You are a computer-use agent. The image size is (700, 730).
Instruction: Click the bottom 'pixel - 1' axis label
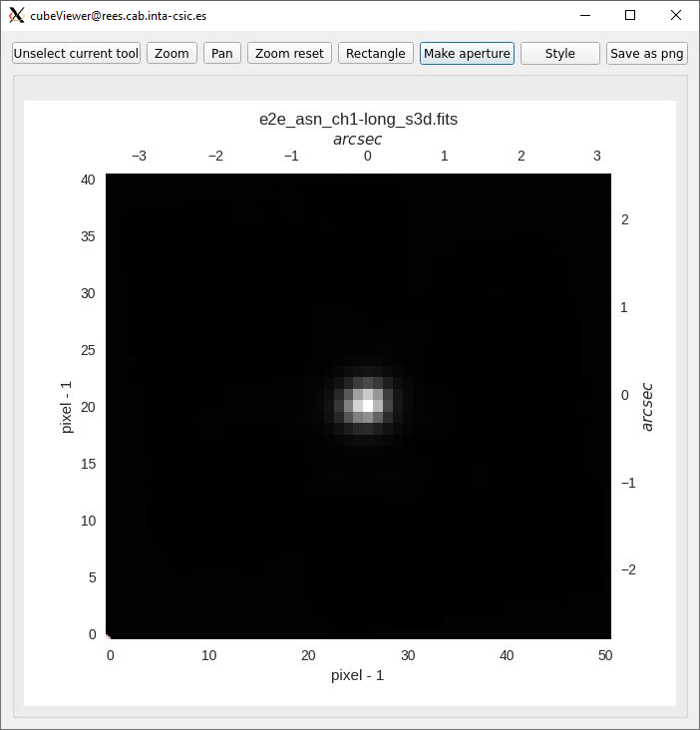pos(357,675)
